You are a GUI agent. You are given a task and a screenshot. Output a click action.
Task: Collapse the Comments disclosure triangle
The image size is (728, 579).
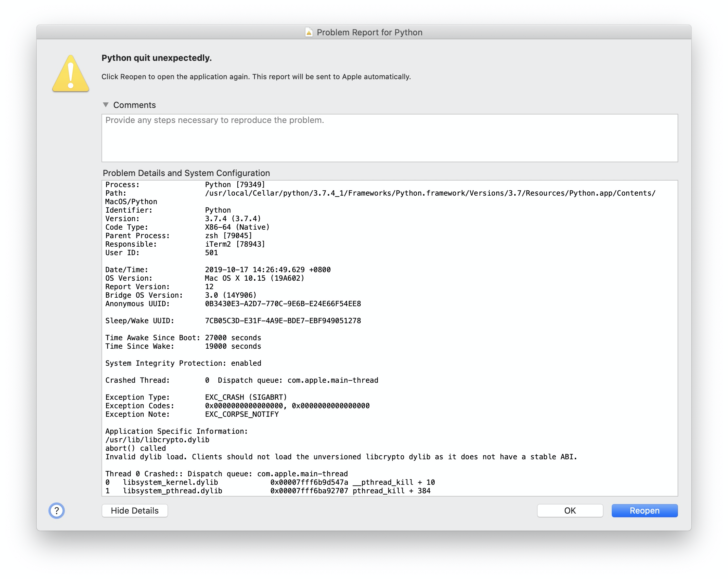(x=106, y=105)
